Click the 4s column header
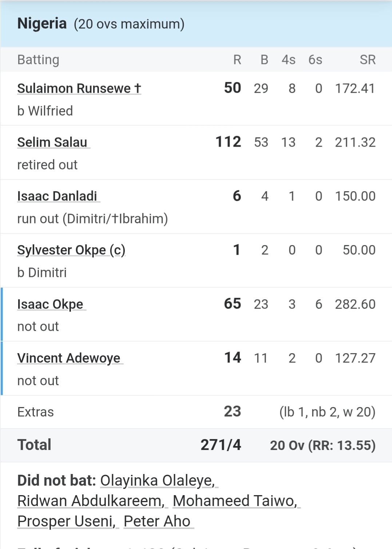This screenshot has width=392, height=549. click(x=288, y=60)
